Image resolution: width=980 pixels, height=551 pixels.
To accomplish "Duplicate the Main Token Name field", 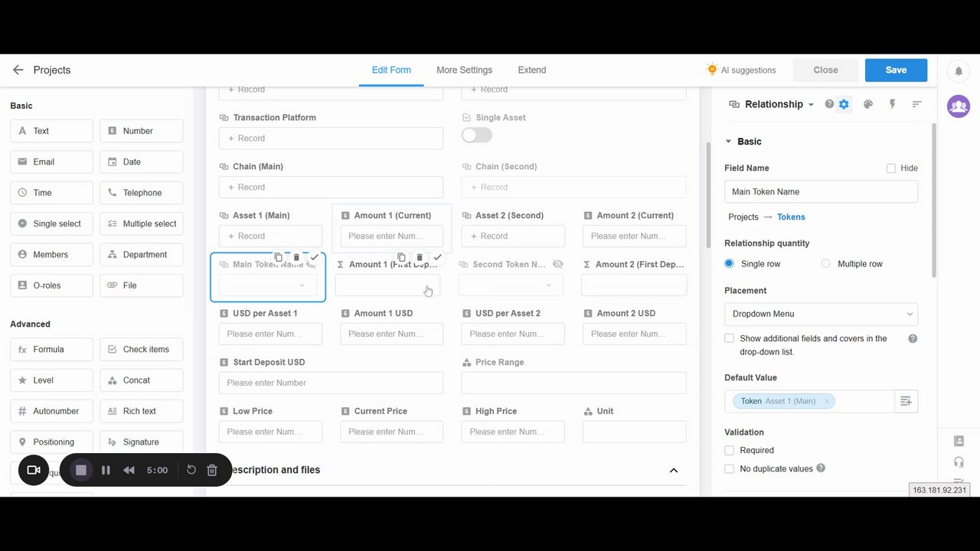I will pyautogui.click(x=279, y=258).
